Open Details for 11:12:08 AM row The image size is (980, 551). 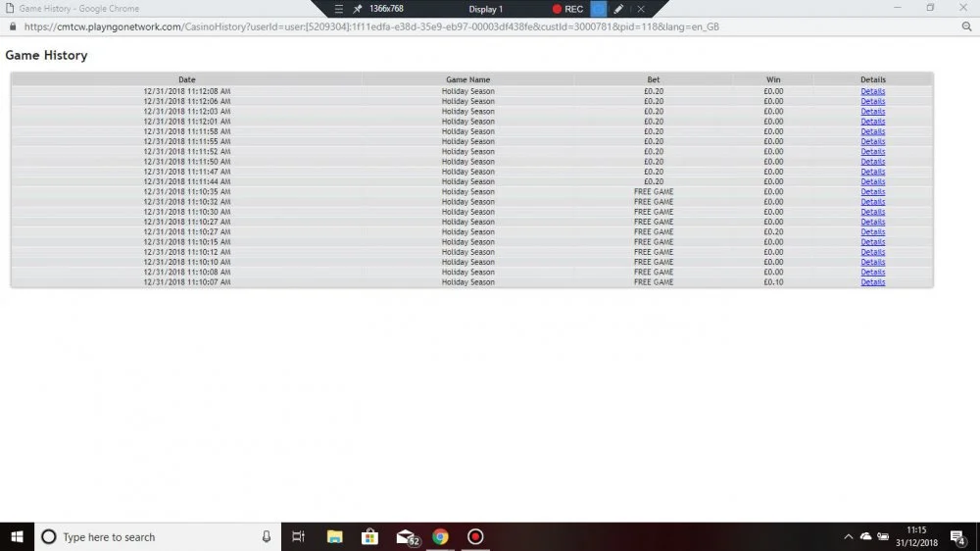pos(872,91)
